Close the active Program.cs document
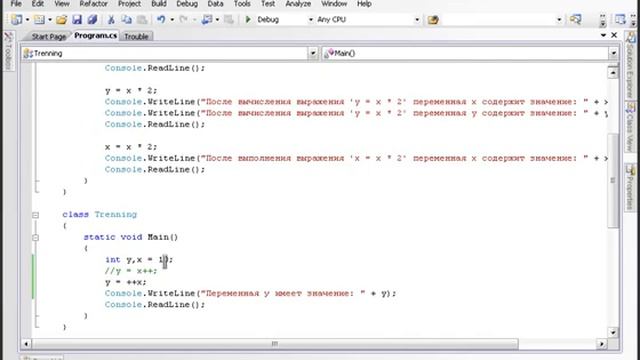640x360 pixels. (x=614, y=35)
